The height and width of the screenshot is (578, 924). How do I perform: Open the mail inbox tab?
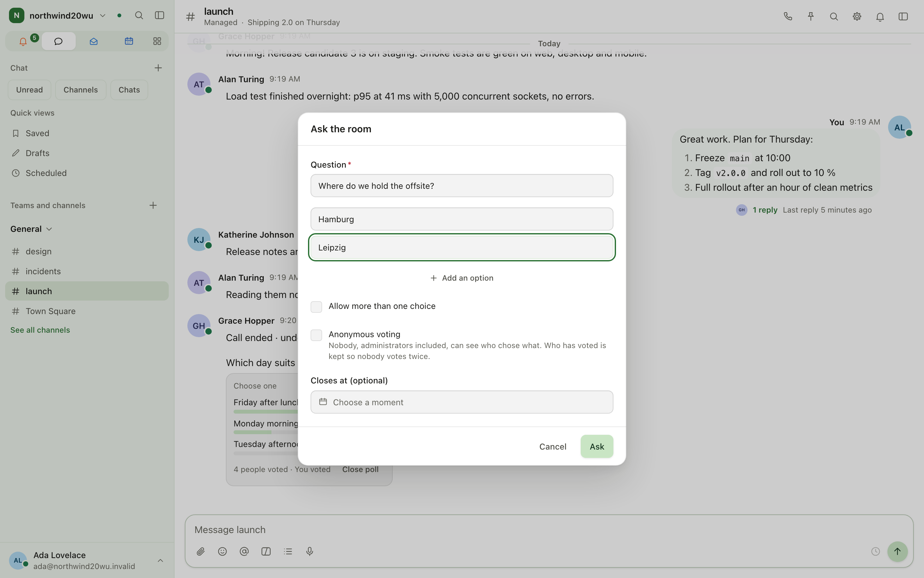(x=94, y=41)
